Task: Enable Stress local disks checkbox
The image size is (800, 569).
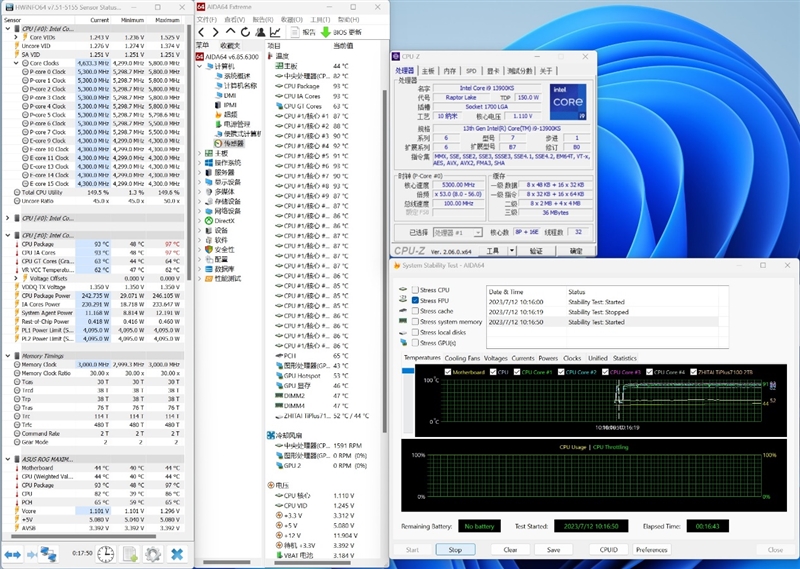Action: 415,332
